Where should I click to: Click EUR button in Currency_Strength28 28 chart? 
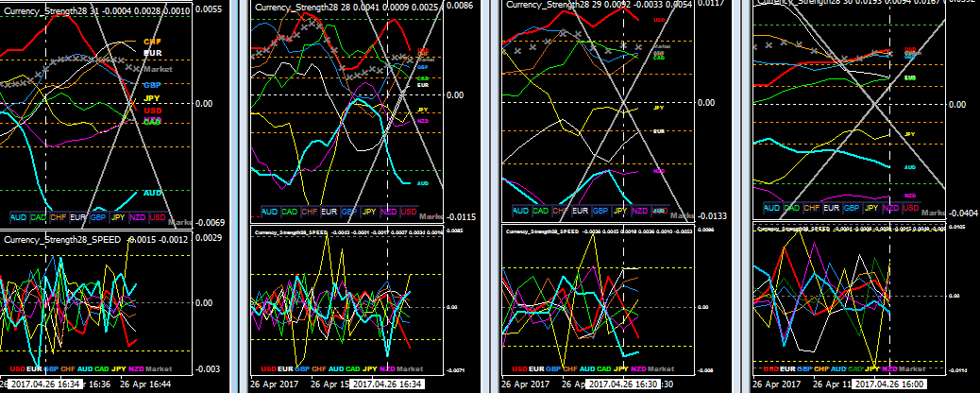tap(330, 213)
